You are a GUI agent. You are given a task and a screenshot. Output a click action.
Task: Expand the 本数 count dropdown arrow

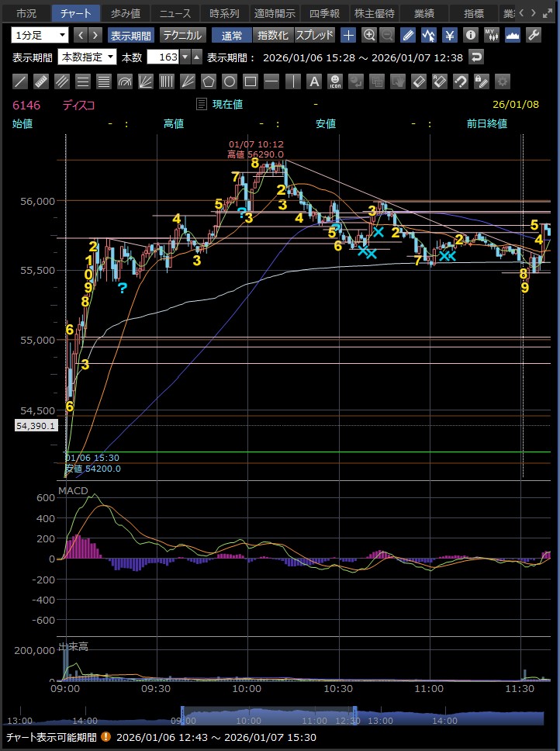click(196, 57)
